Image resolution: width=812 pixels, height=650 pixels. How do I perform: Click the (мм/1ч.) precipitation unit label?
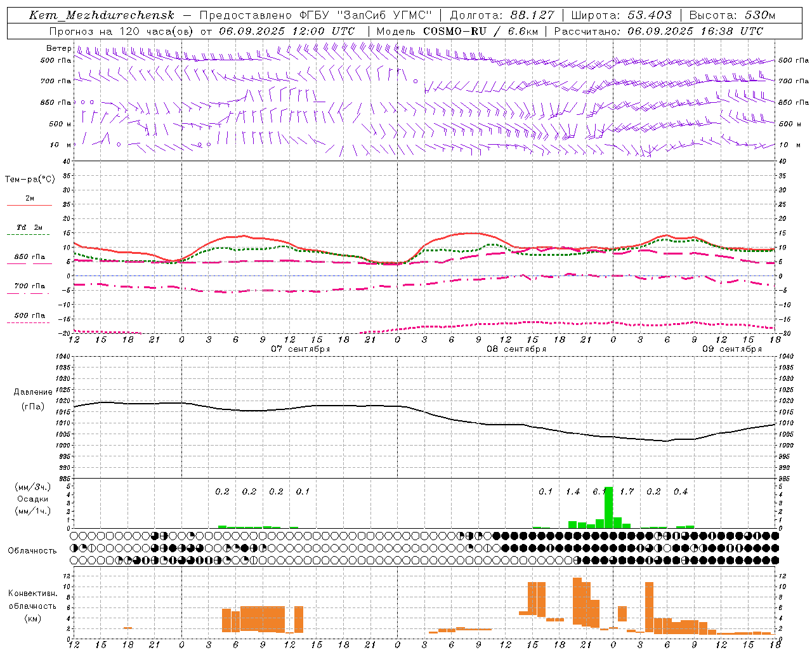pyautogui.click(x=33, y=510)
